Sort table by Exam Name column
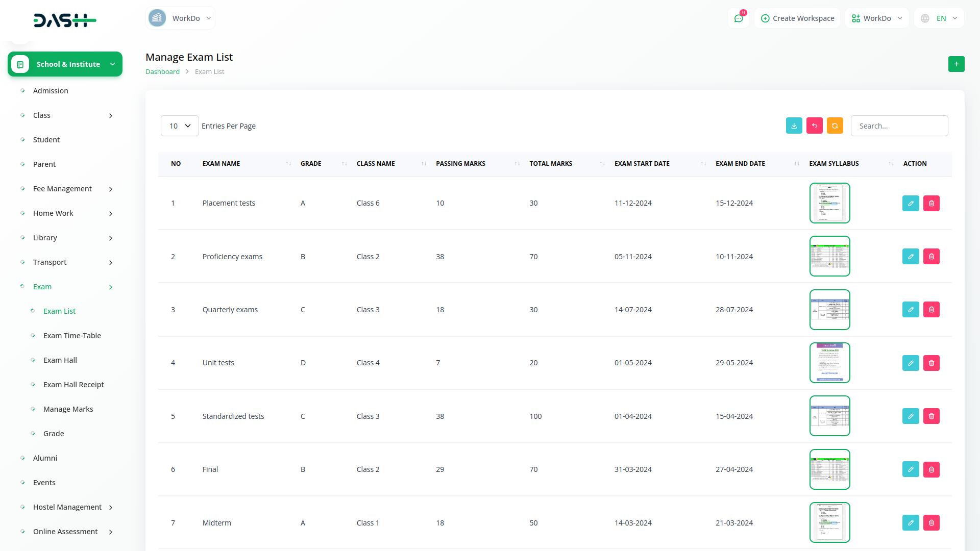 pyautogui.click(x=288, y=164)
